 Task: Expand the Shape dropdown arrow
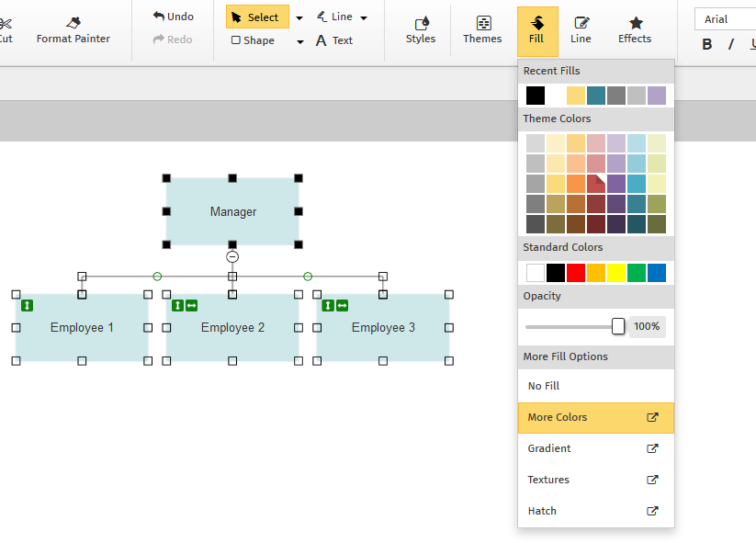click(x=300, y=41)
